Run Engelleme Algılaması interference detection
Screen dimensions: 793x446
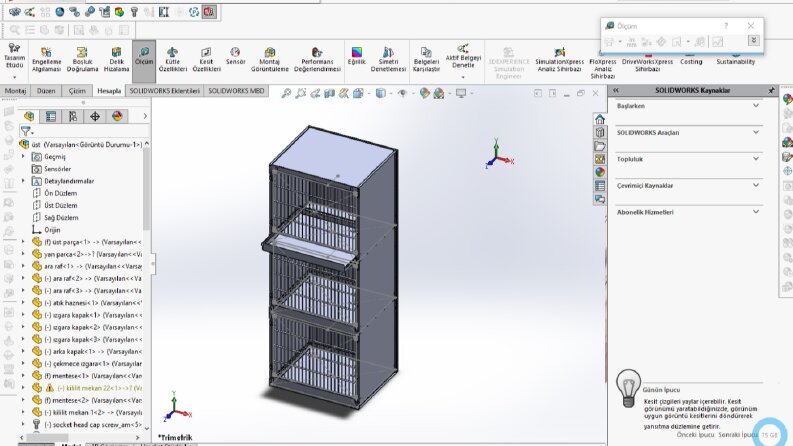pos(46,60)
